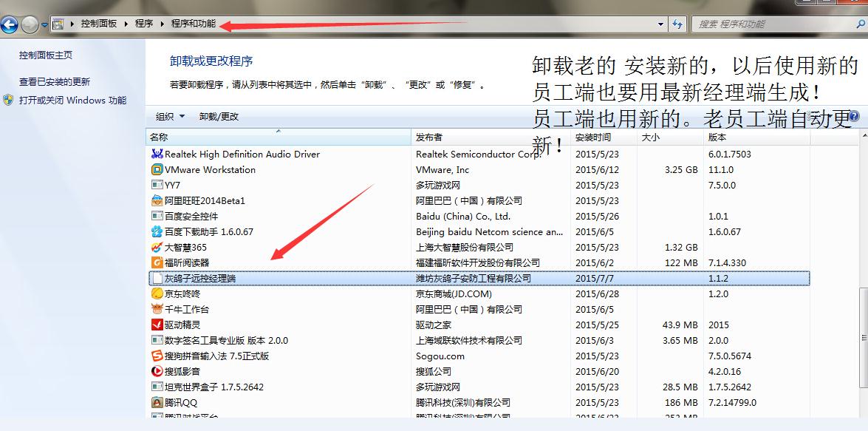The width and height of the screenshot is (868, 431).
Task: Click the publisher Sogou.com
Action: pos(440,356)
